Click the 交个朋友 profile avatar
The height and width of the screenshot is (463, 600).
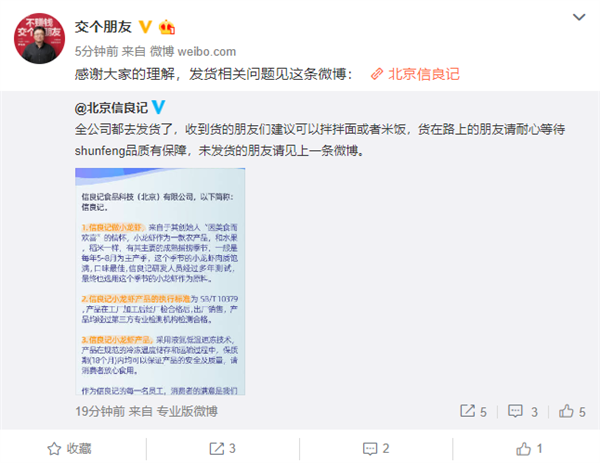39,38
